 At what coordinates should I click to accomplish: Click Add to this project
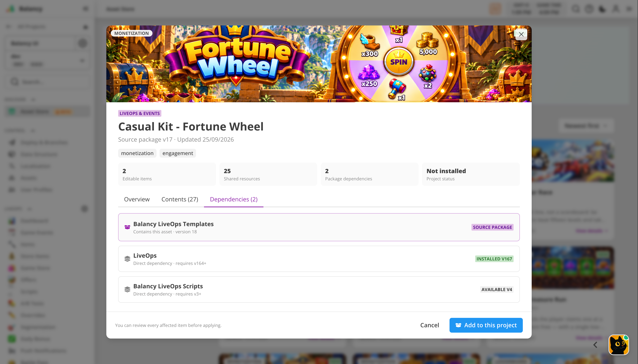coord(486,325)
